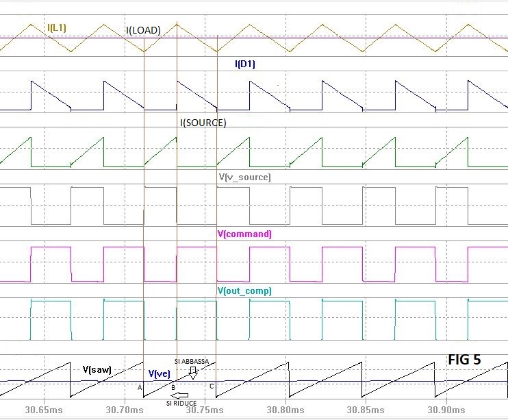
Task: Select the V(saw) trace label
Action: 97,369
